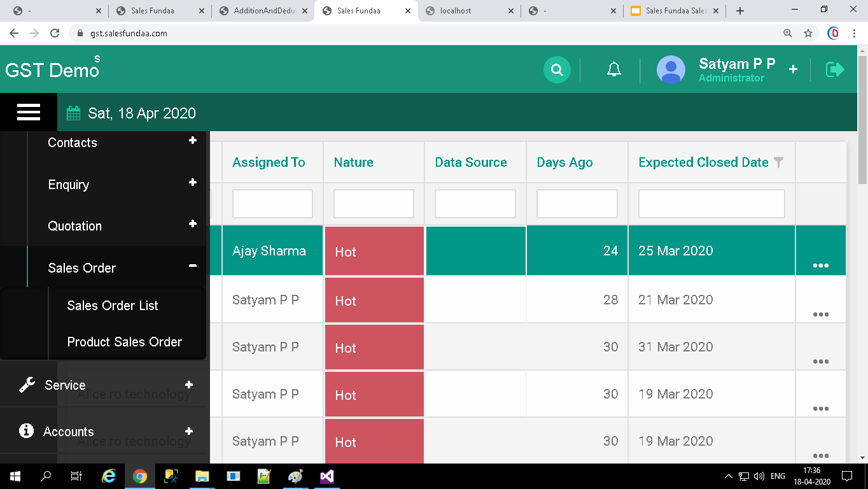Click the filter icon on Expected Closed Date

click(778, 162)
